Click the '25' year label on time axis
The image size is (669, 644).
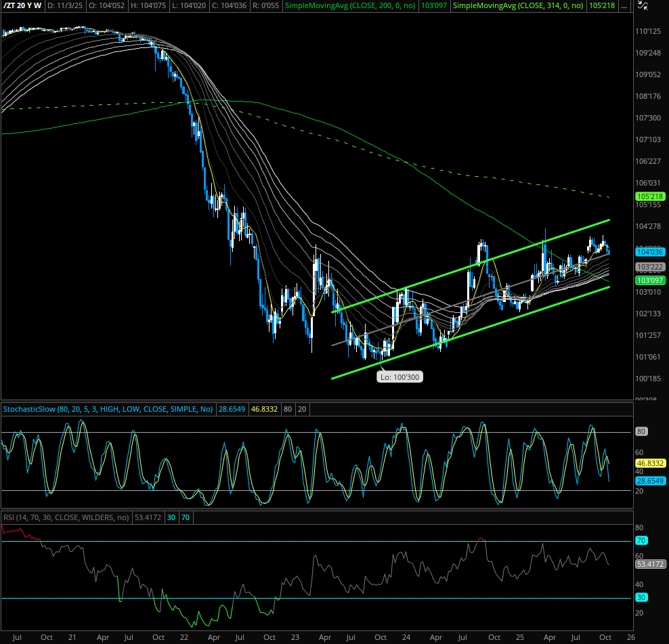[x=519, y=637]
